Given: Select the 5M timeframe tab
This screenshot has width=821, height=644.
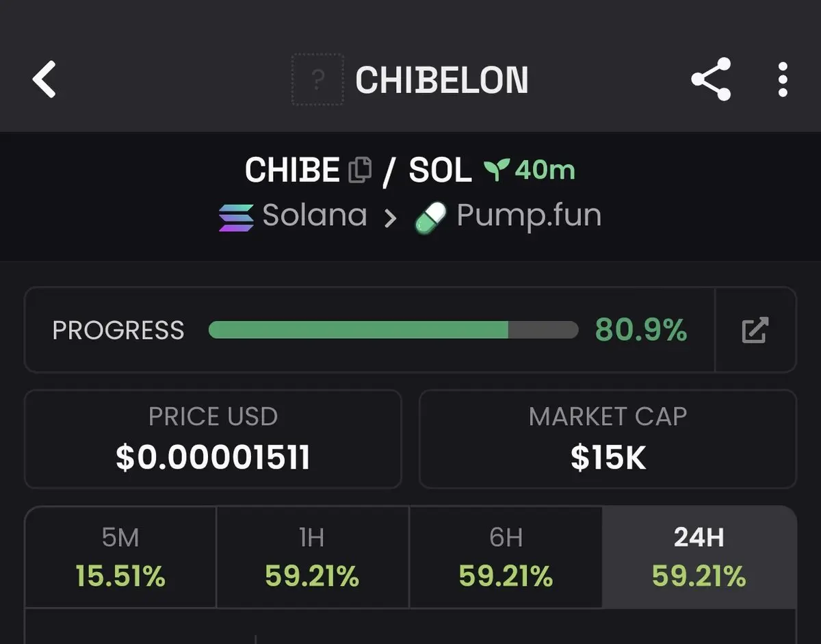Looking at the screenshot, I should pyautogui.click(x=120, y=557).
